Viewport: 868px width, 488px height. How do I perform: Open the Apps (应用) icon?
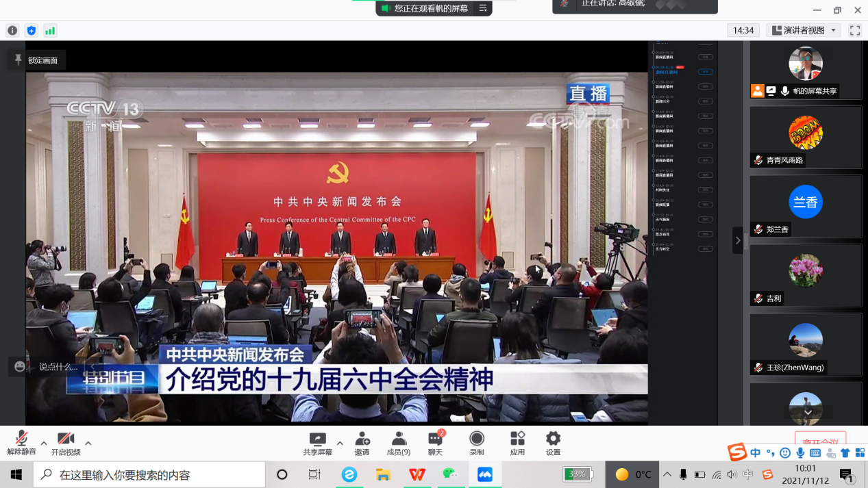(x=517, y=443)
